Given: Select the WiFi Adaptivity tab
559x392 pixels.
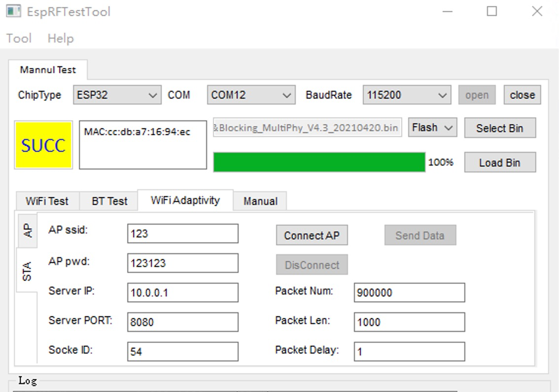Looking at the screenshot, I should click(x=185, y=200).
